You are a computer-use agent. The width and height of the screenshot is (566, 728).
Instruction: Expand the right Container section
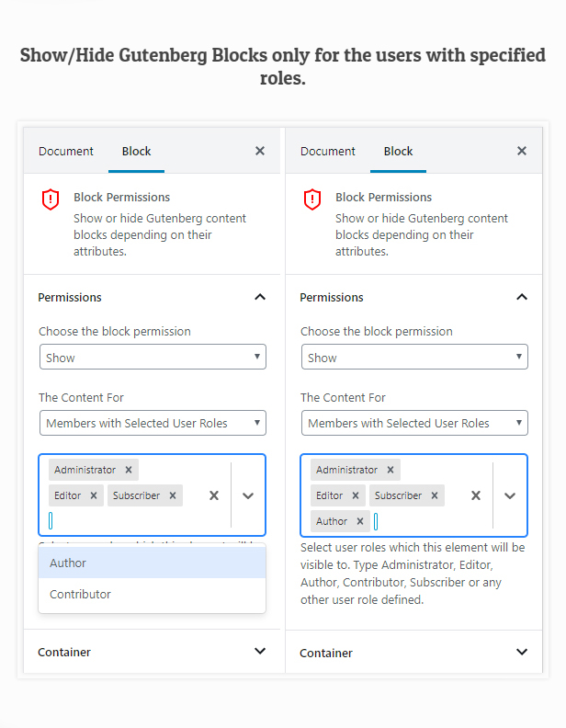[522, 653]
